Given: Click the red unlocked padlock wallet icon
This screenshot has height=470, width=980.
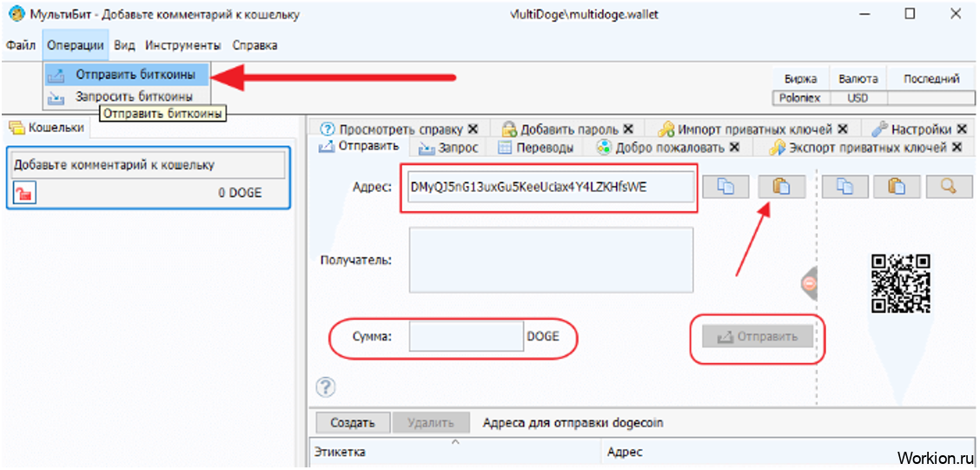Looking at the screenshot, I should click(24, 193).
